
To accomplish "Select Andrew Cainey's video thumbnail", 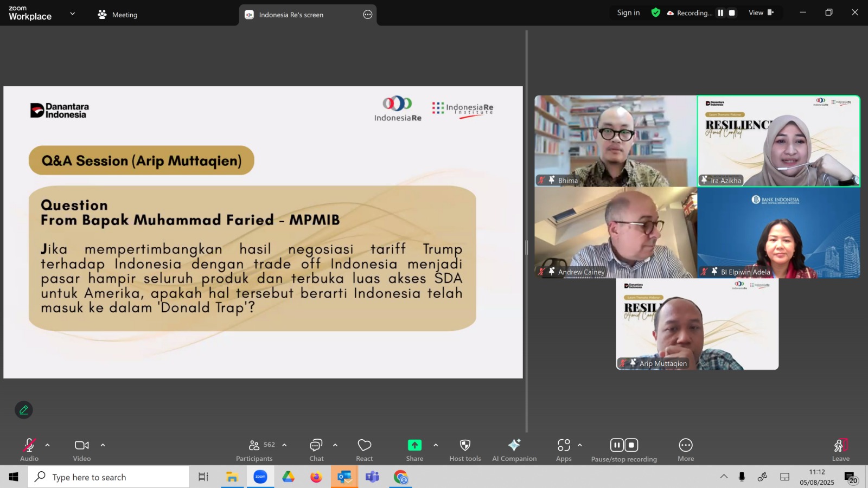I will click(x=616, y=233).
